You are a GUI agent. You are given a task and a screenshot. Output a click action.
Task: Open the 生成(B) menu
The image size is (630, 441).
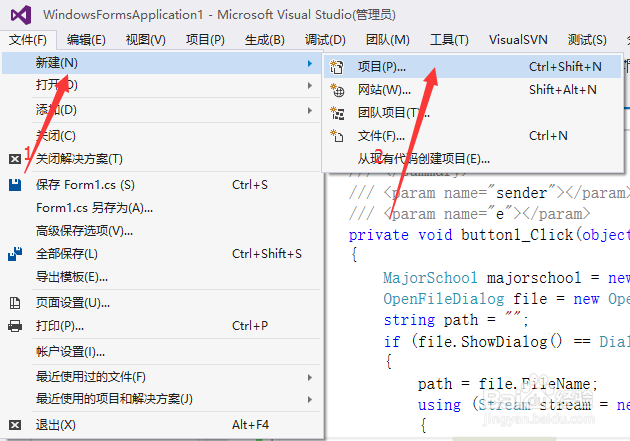point(264,40)
